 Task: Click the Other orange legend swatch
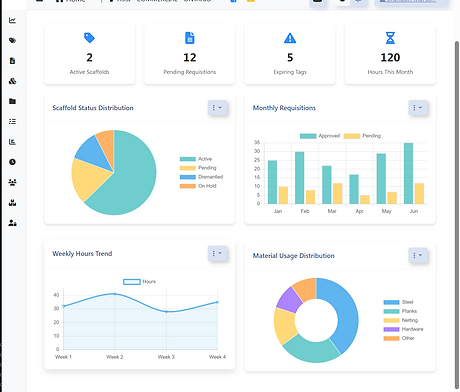point(391,338)
